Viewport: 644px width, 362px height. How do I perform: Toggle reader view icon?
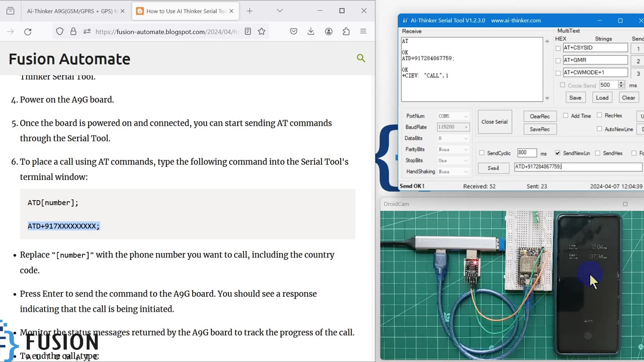coord(248,32)
